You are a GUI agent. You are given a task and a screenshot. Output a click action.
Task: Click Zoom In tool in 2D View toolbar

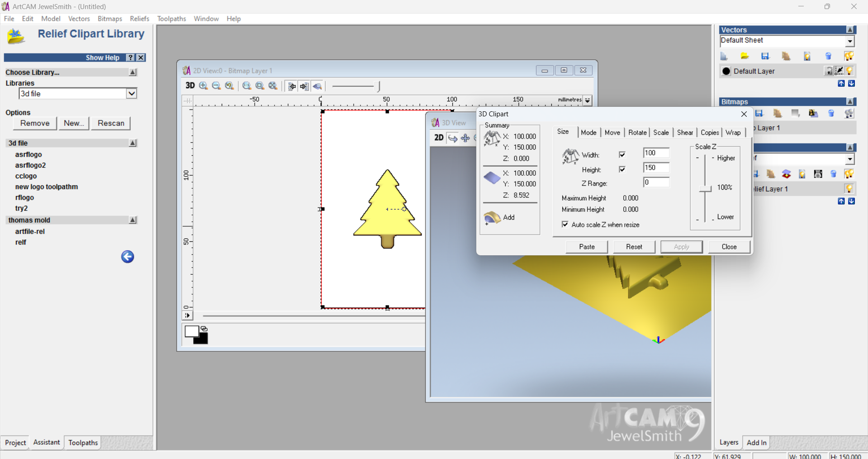[x=204, y=86]
